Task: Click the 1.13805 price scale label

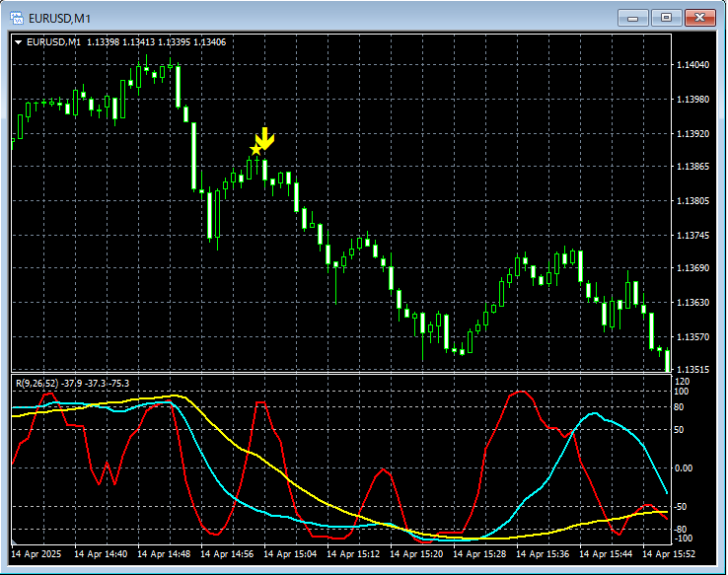Action: 693,201
